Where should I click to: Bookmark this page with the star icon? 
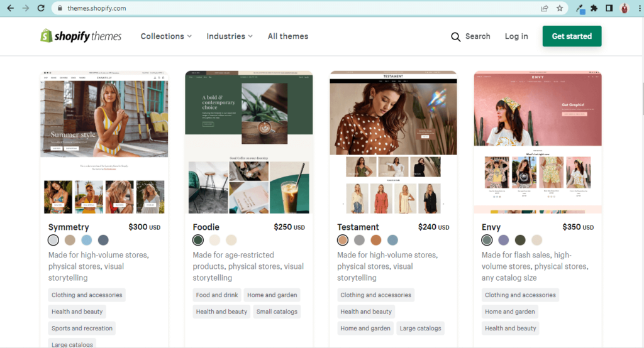tap(559, 8)
